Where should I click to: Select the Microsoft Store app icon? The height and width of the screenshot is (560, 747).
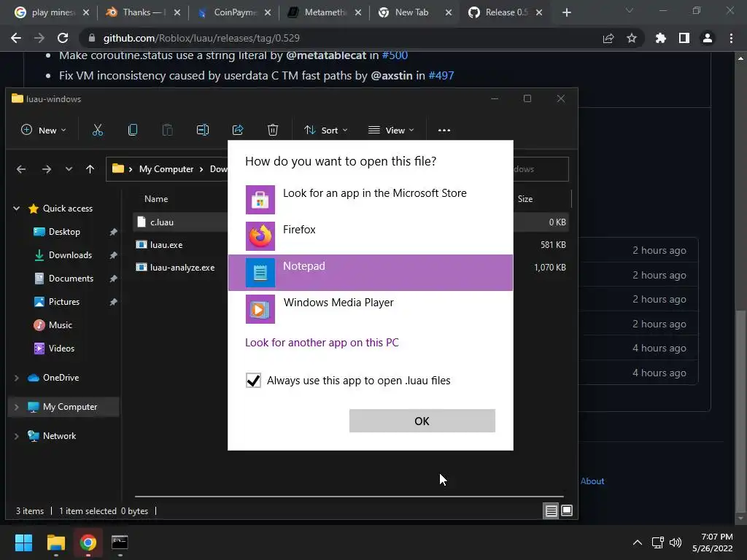[x=260, y=200]
